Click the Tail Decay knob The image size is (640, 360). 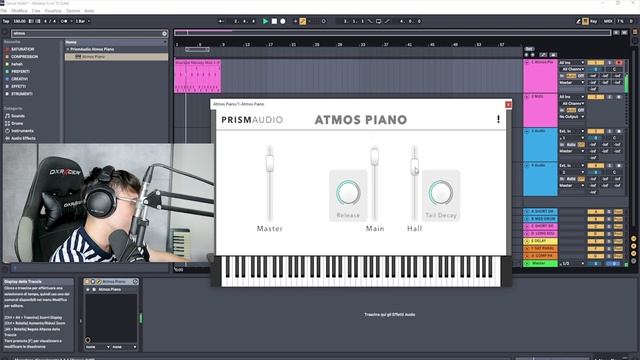coord(441,192)
